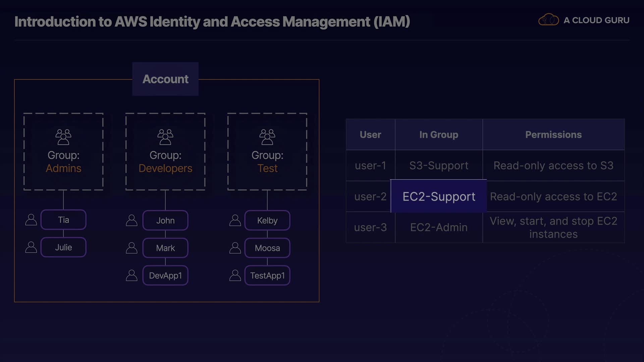Click the In Group column header
This screenshot has width=644, height=362.
click(439, 134)
